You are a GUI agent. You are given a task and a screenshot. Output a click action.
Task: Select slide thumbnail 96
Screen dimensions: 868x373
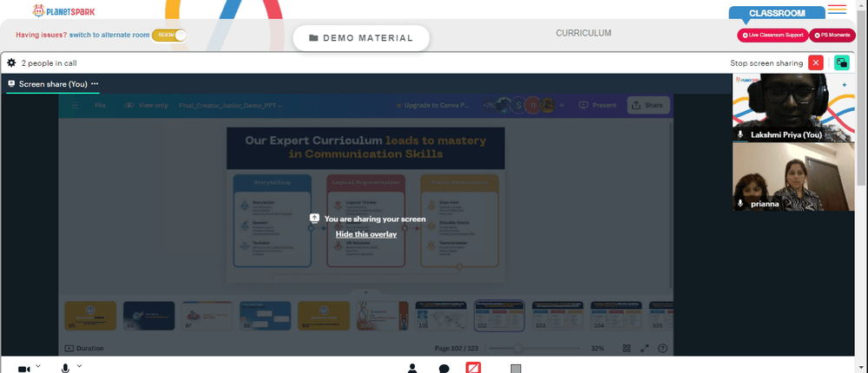[x=149, y=316]
